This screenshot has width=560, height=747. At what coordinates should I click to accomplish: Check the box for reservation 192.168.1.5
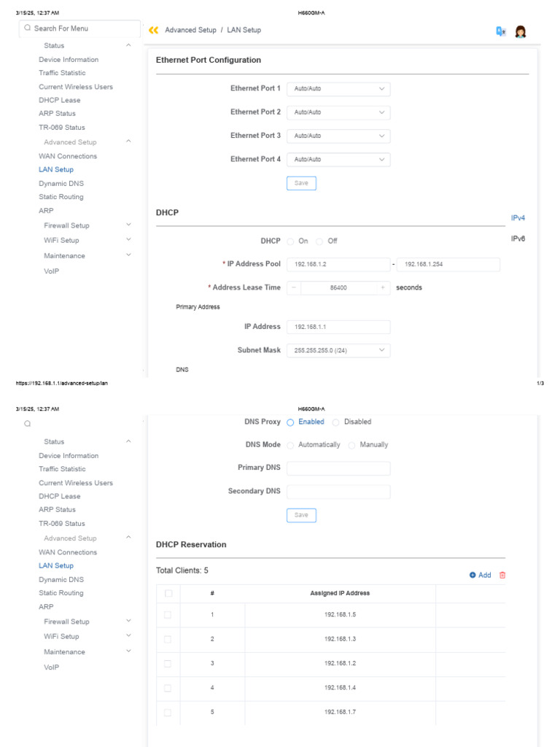168,615
